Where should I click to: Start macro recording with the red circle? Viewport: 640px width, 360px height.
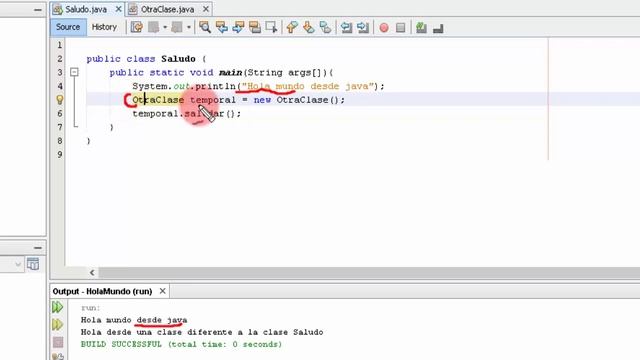[384, 28]
